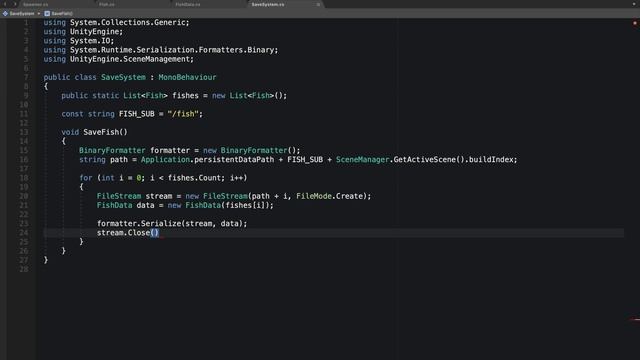Click line number 13 in the gutter

pyautogui.click(x=24, y=132)
